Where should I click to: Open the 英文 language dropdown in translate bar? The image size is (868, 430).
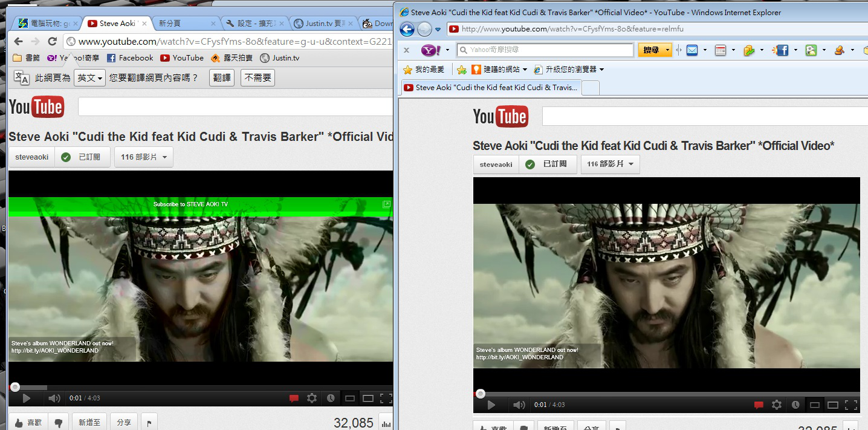pyautogui.click(x=89, y=77)
